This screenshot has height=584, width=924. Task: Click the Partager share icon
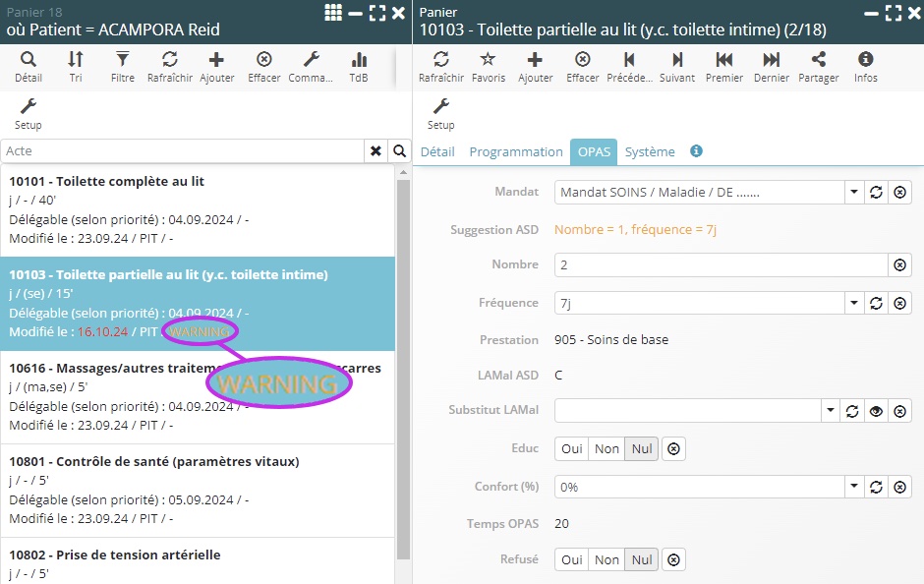click(x=819, y=66)
